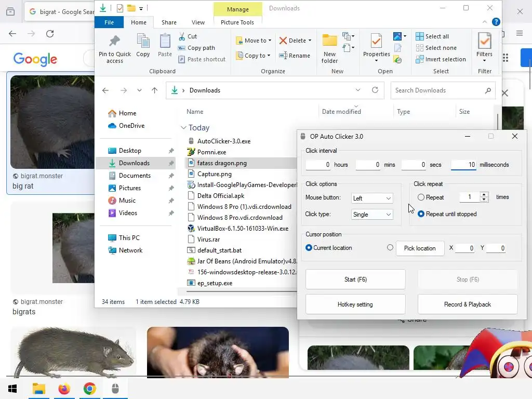Open the File menu tab
Screen dimensions: 532x399
click(109, 22)
